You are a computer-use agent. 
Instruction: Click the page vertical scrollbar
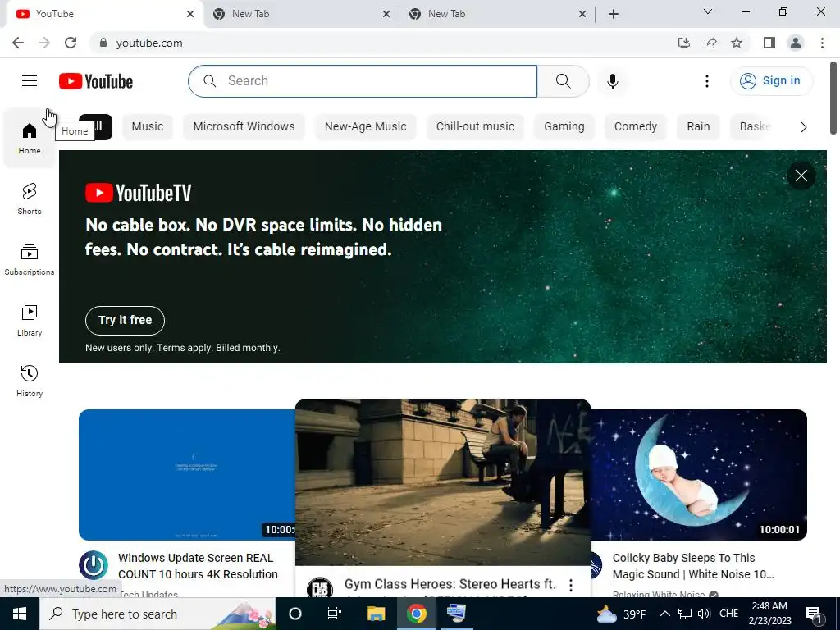pyautogui.click(x=833, y=98)
